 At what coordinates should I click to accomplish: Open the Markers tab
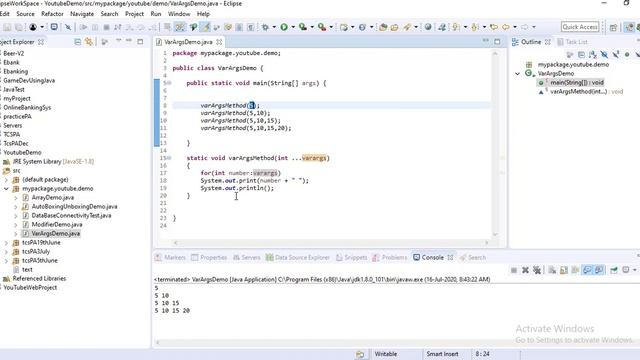171,258
